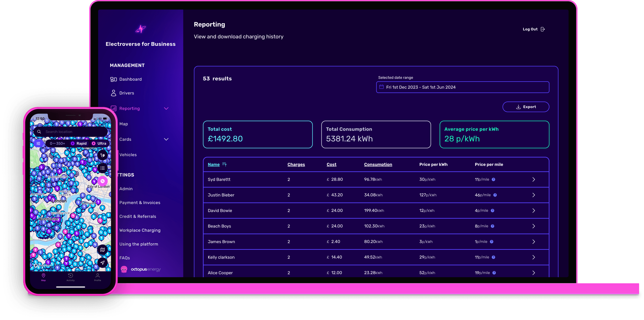Tap the map layers icon
This screenshot has width=644, height=320.
coord(103,250)
